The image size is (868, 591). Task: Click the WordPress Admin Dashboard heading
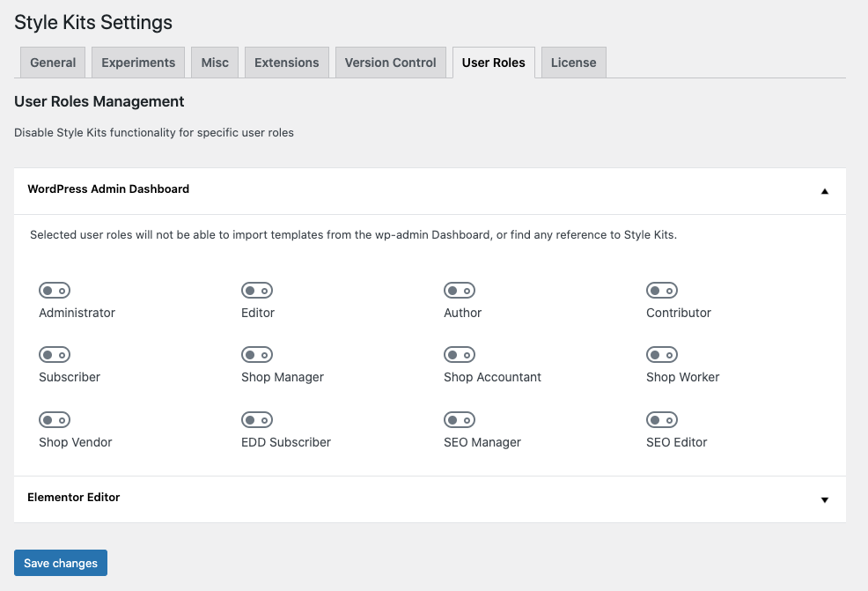tap(108, 188)
